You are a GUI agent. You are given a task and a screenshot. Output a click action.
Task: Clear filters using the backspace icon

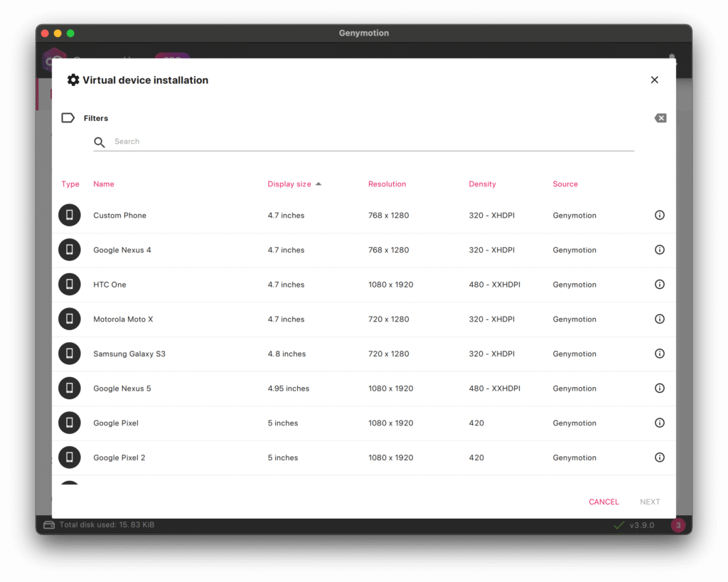[x=660, y=117]
